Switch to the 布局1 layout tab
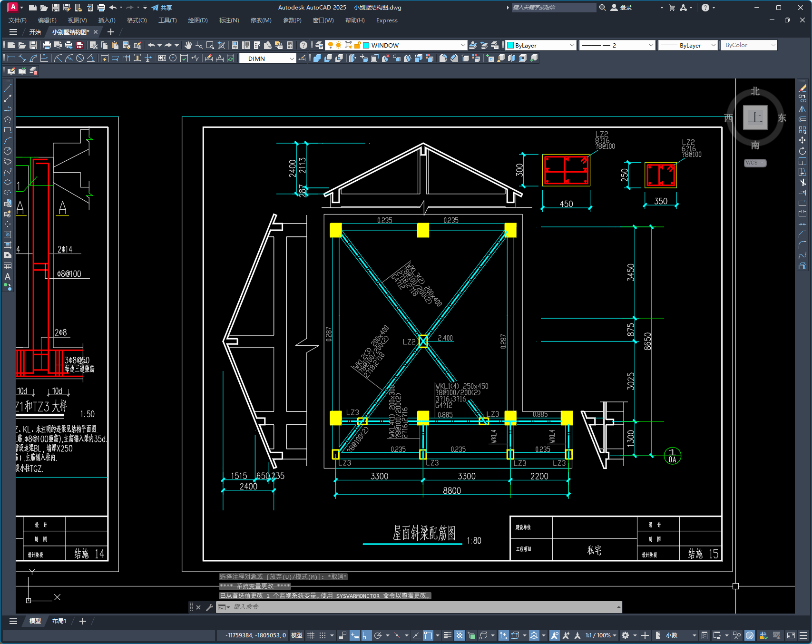 pos(59,621)
